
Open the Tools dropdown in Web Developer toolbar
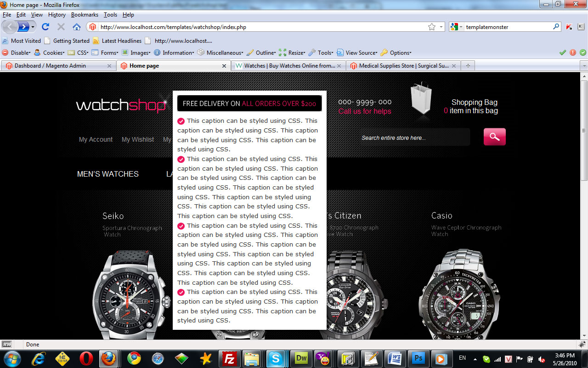(321, 52)
